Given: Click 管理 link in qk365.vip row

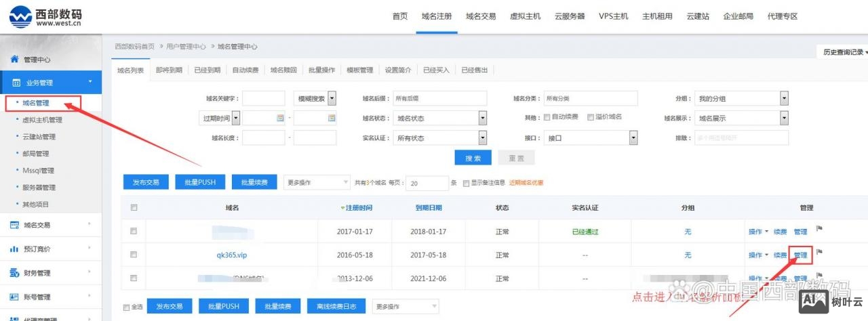Looking at the screenshot, I should [801, 255].
